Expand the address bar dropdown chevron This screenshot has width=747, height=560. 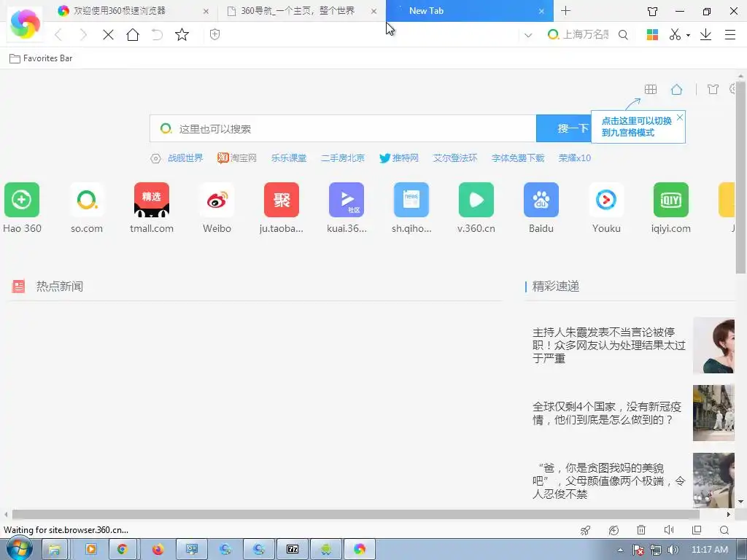click(x=528, y=35)
